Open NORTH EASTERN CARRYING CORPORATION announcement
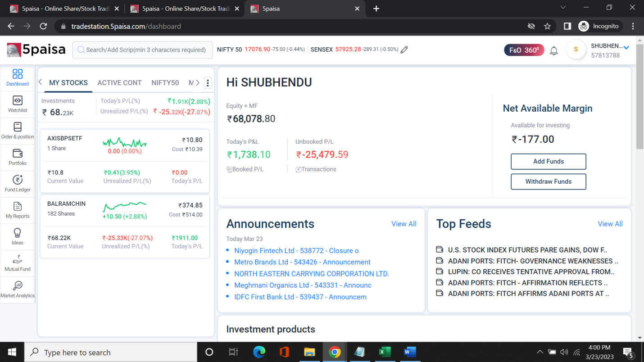The image size is (644, 362). (x=311, y=274)
